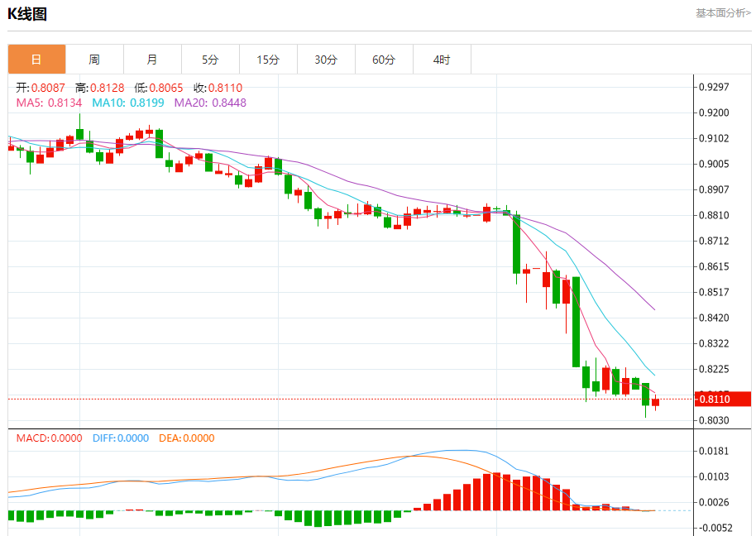Switch to the 周 weekly tab
Screen dimensions: 756x536
(94, 60)
